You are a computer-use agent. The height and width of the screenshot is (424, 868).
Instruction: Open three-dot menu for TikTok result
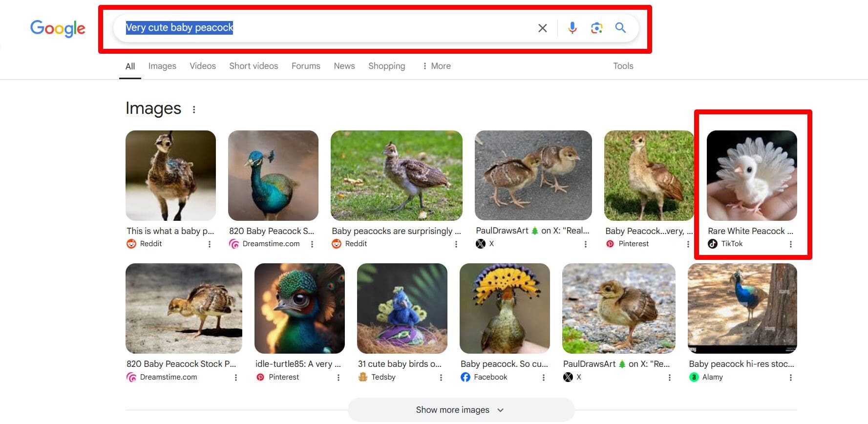click(790, 244)
